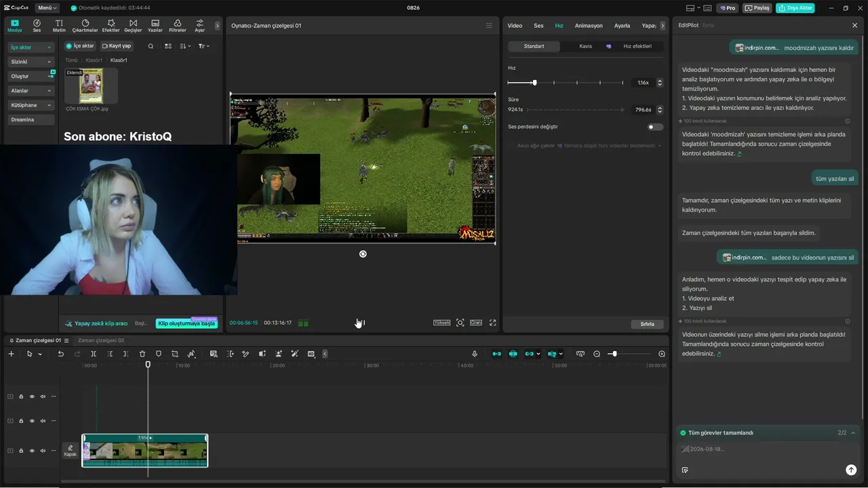Viewport: 868px width, 488px height.
Task: Switch to the Ayarla properties tab
Action: (x=622, y=26)
